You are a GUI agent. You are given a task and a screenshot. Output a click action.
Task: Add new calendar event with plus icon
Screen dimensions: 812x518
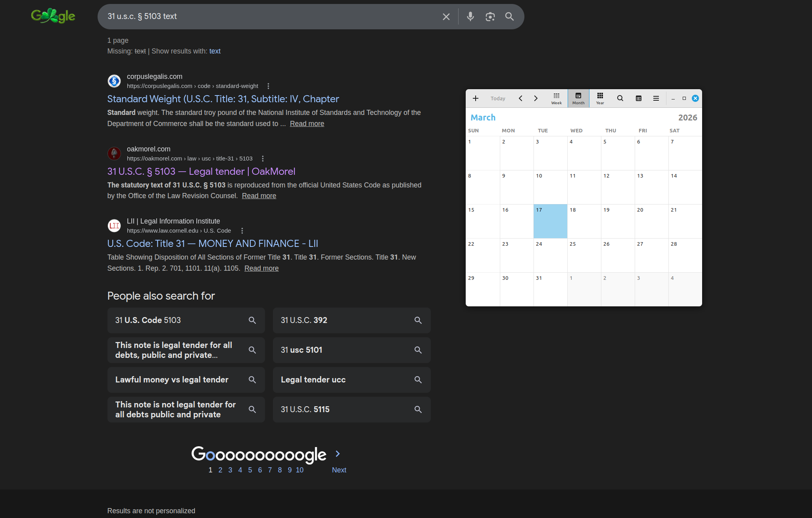[x=475, y=98]
